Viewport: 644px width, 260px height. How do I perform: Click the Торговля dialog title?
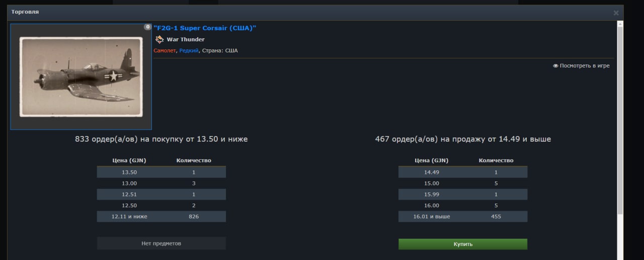(x=25, y=12)
